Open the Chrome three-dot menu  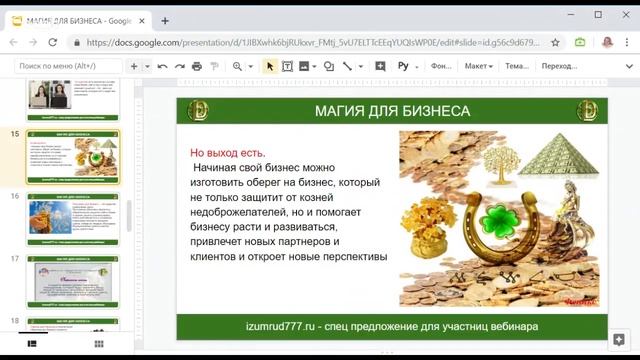tap(627, 42)
